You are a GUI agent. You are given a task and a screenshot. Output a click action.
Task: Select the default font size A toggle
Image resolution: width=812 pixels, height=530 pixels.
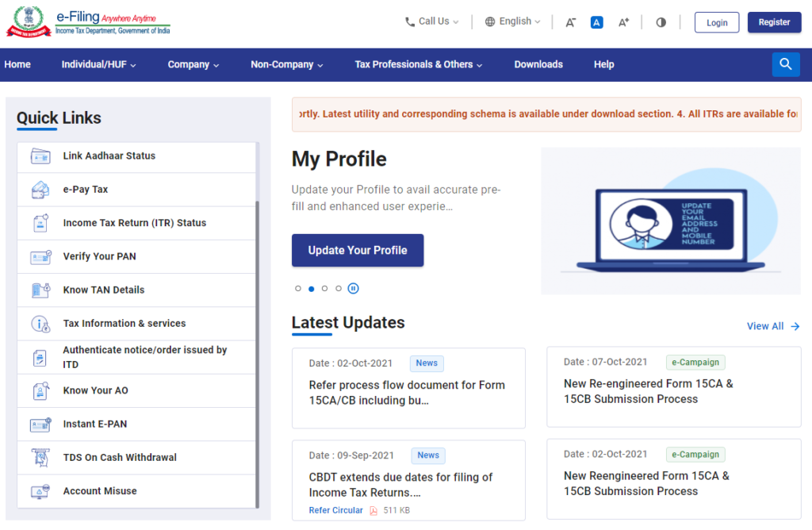coord(596,21)
